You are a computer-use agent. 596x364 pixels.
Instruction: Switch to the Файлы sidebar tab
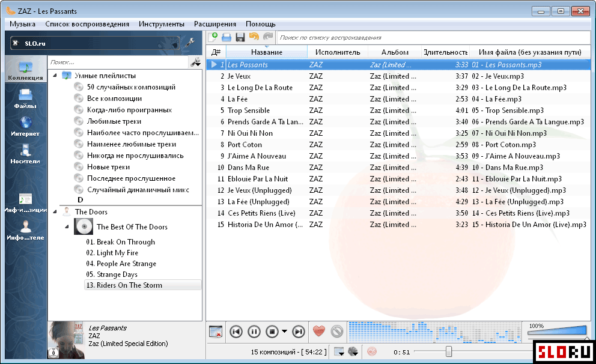pos(25,99)
